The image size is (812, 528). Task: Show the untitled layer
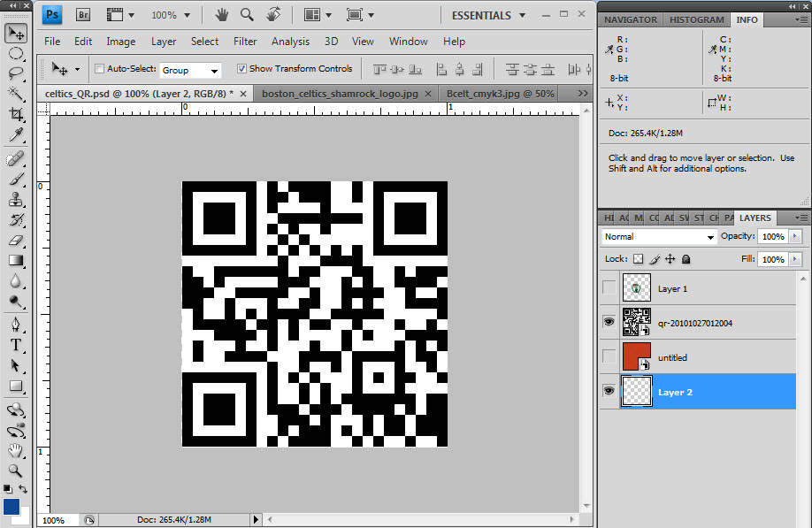pos(609,356)
